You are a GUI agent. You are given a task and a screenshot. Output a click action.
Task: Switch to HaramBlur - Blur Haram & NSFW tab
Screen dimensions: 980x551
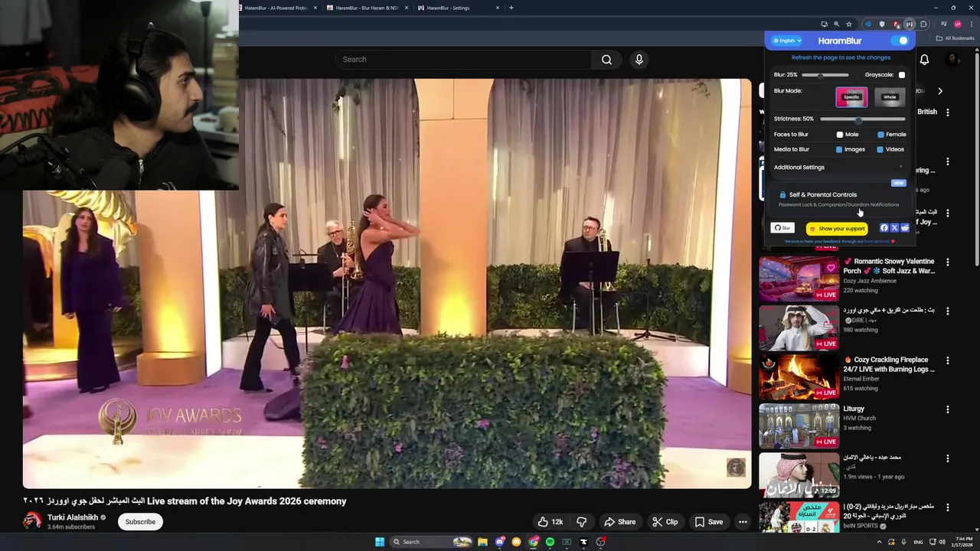(x=368, y=8)
